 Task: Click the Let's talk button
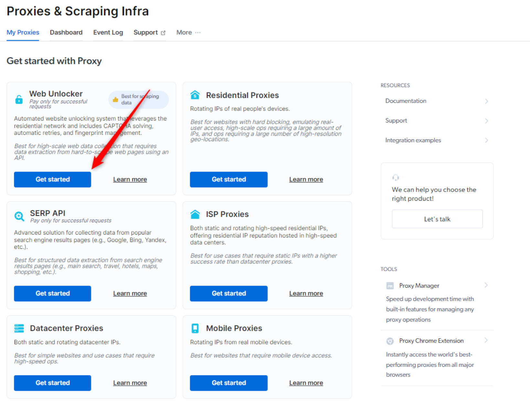tap(437, 219)
